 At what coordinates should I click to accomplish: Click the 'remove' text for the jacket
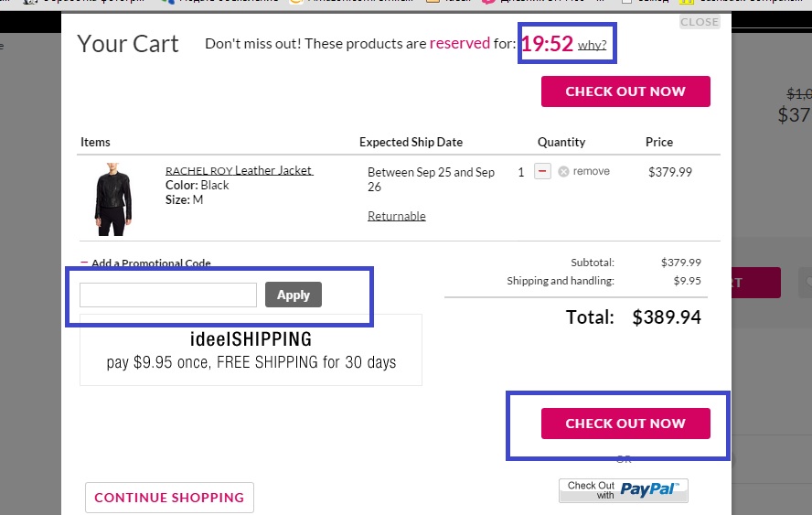(591, 171)
